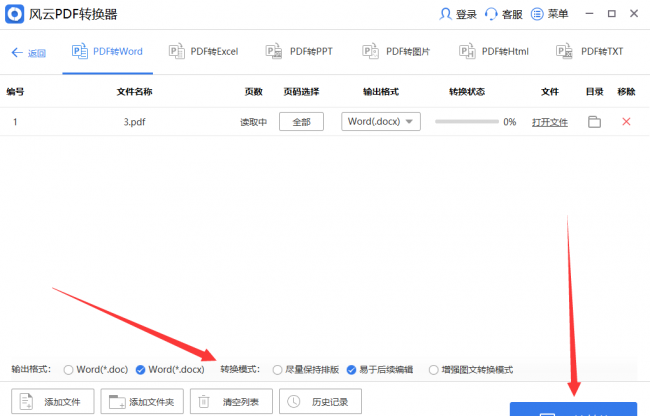Click the conversion progress bar for 3.pdf
Image resolution: width=650 pixels, height=416 pixels.
coord(467,121)
